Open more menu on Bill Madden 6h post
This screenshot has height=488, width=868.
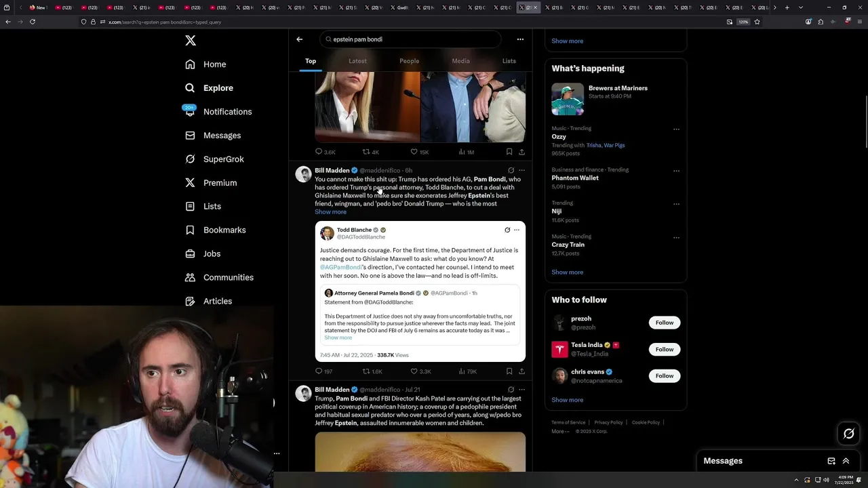tap(521, 170)
